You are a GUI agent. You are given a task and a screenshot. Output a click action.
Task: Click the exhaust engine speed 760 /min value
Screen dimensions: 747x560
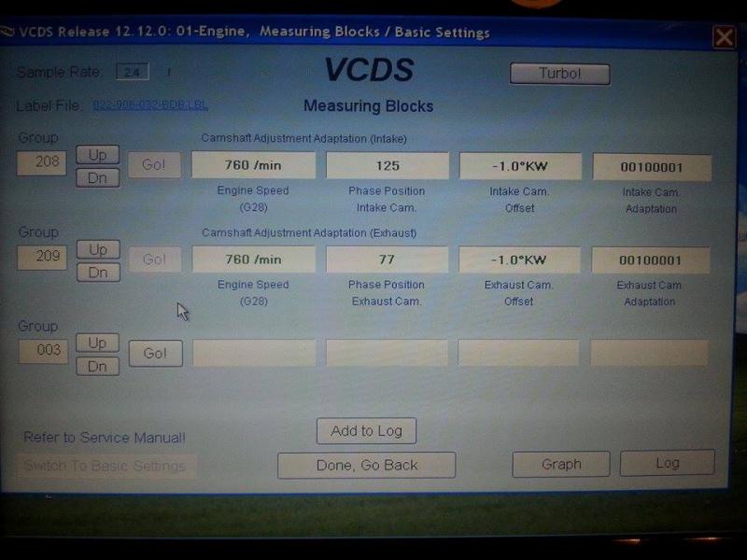(253, 259)
